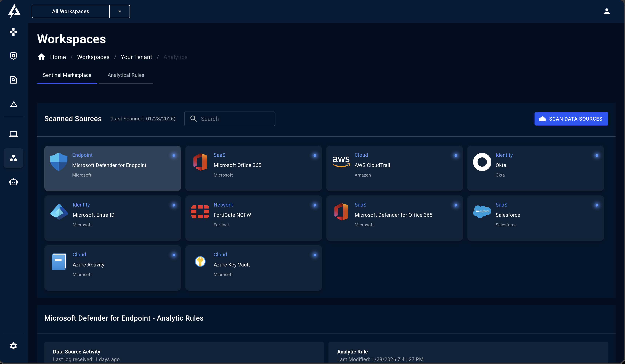Viewport: 625px width, 364px height.
Task: Open the laptop devices section from sidebar
Action: point(13,134)
